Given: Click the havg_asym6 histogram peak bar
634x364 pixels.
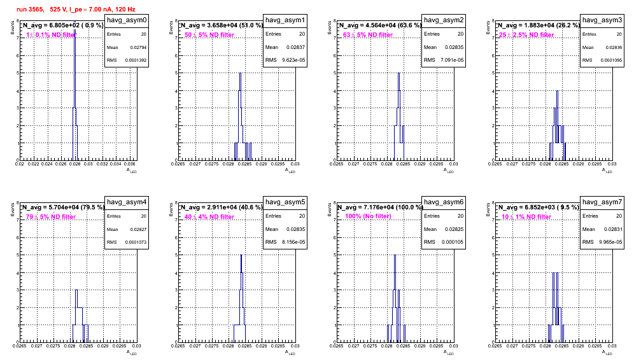Looking at the screenshot, I should pos(395,298).
